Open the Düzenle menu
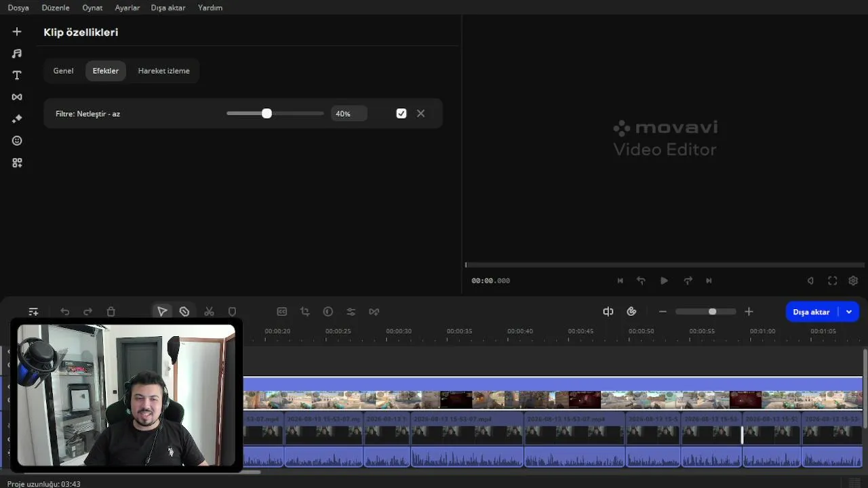This screenshot has width=868, height=488. tap(56, 7)
